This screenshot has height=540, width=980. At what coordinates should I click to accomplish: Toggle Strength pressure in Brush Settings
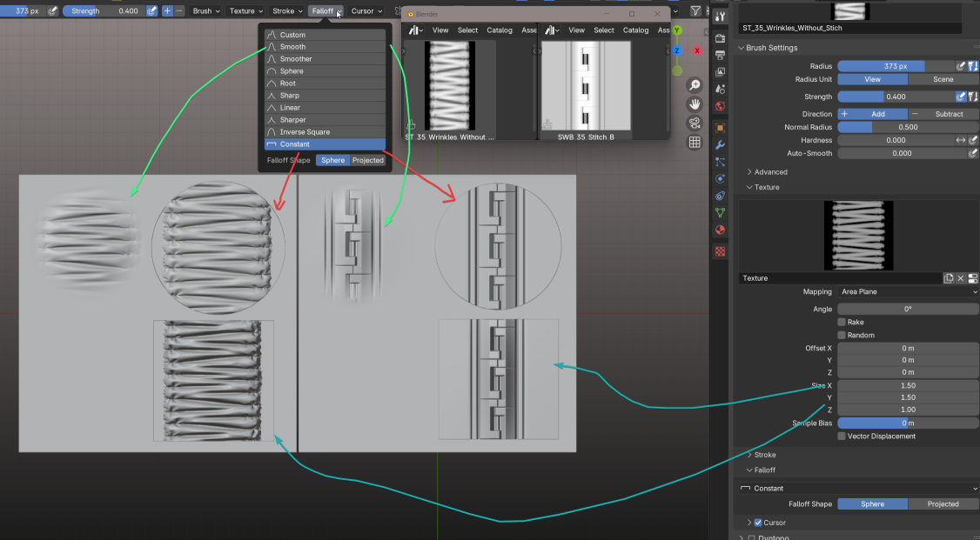pos(961,97)
